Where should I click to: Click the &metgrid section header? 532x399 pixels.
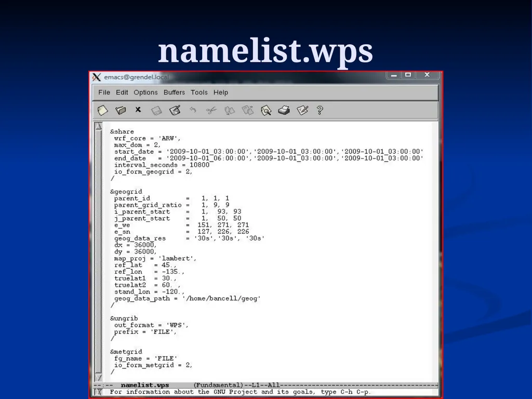(x=126, y=352)
